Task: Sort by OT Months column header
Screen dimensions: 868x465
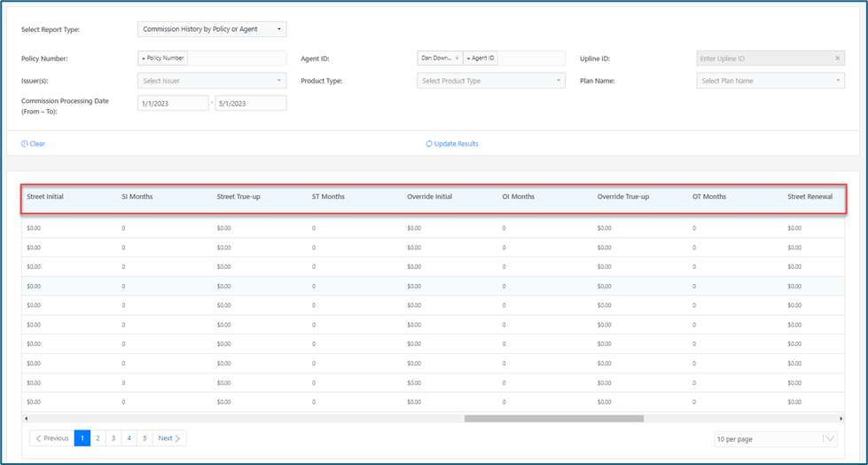Action: tap(709, 196)
